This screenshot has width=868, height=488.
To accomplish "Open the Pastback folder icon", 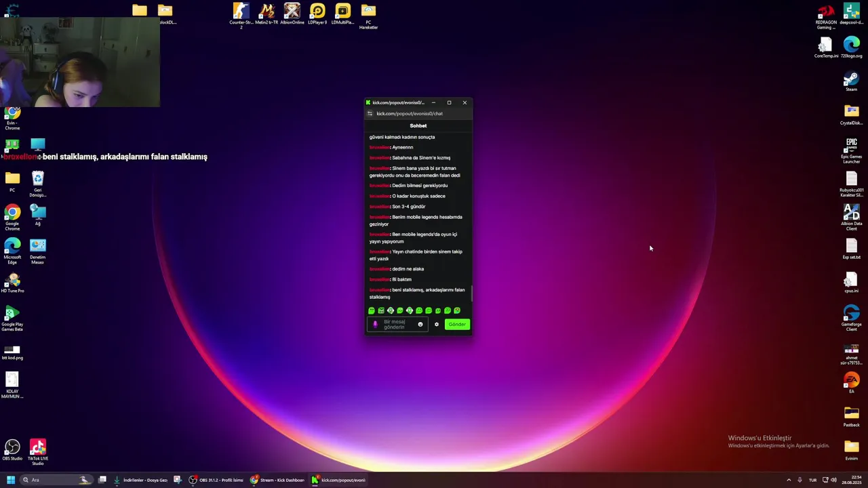I will [851, 416].
